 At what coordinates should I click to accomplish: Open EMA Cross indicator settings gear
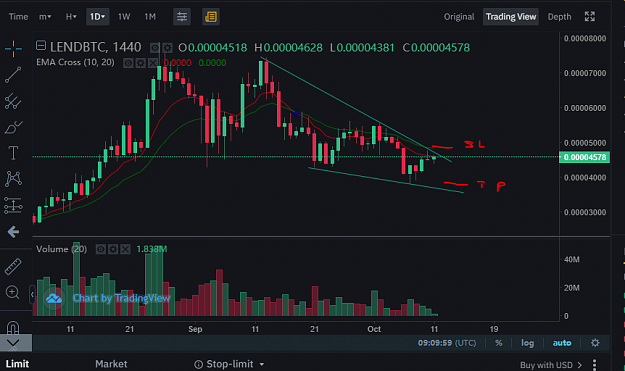click(x=140, y=63)
